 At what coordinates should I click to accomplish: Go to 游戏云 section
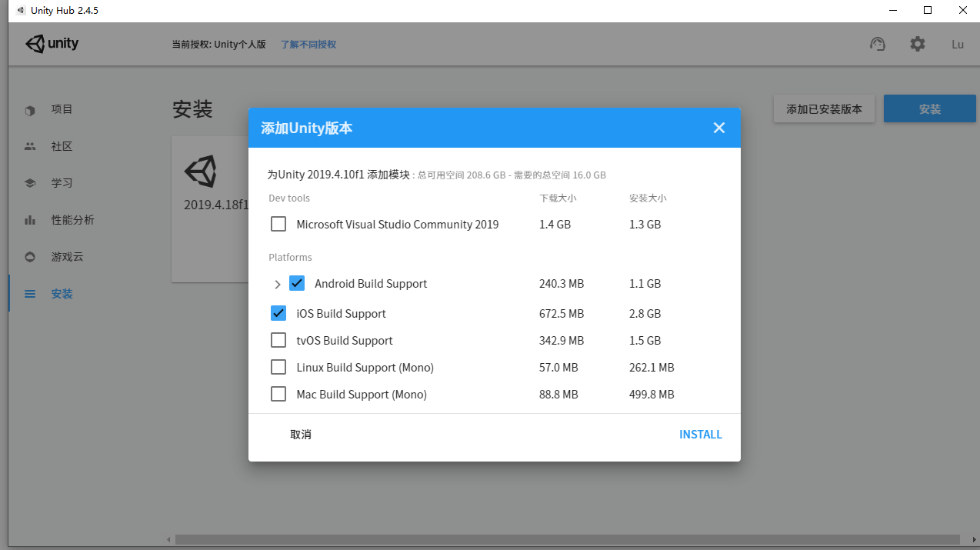coord(68,257)
